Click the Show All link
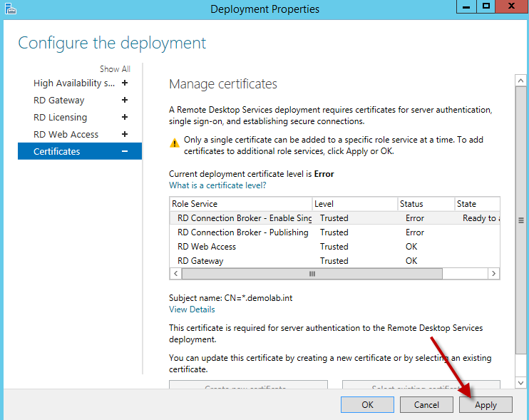 point(115,69)
